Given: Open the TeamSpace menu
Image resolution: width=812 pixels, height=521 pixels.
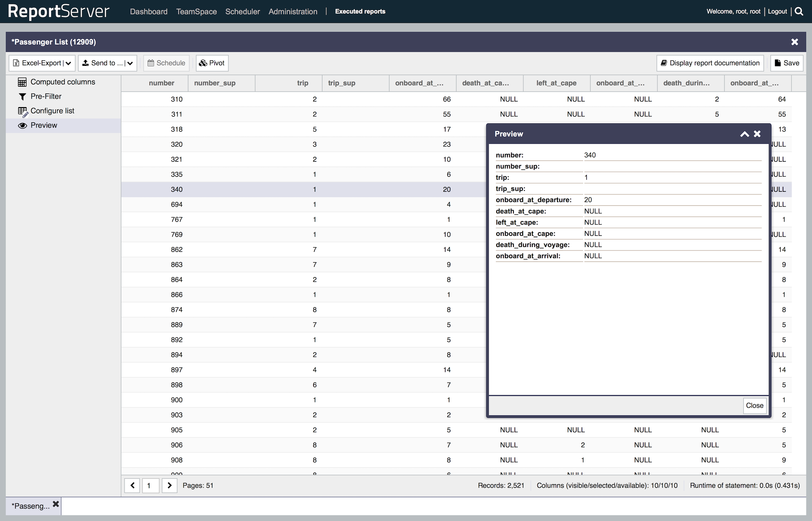Looking at the screenshot, I should (x=197, y=11).
